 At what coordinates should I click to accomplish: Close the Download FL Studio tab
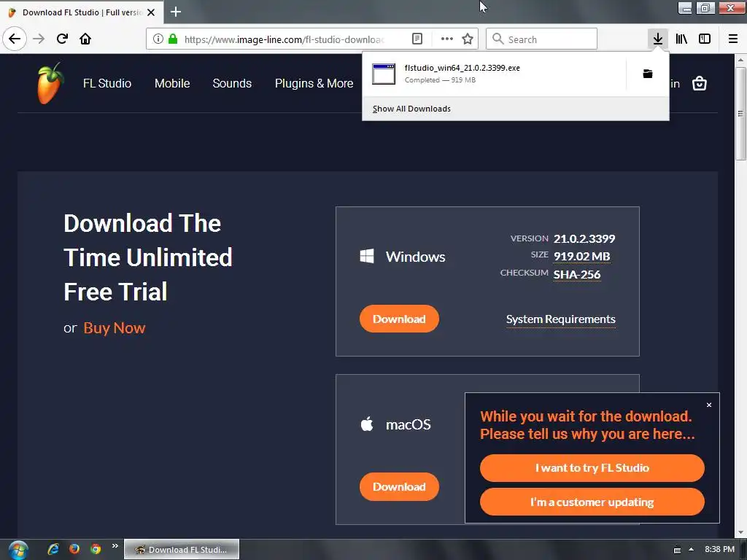coord(151,12)
